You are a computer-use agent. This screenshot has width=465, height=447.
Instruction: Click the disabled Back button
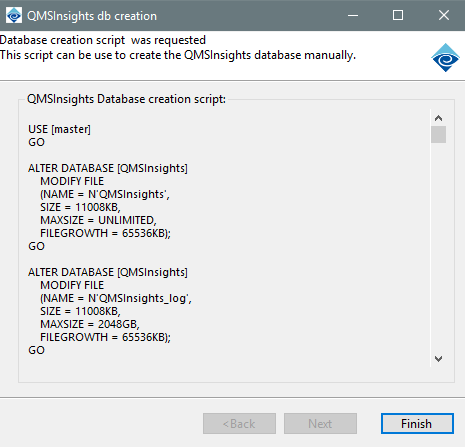pos(239,424)
